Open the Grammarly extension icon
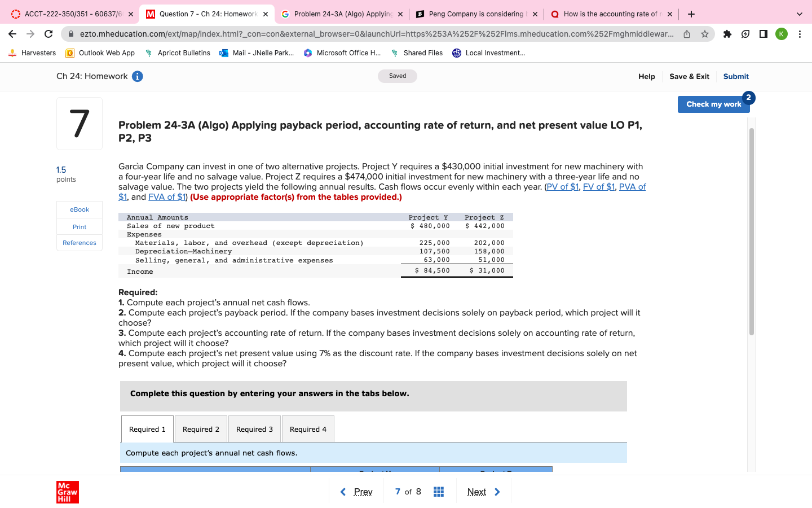The height and width of the screenshot is (508, 812). pyautogui.click(x=745, y=34)
